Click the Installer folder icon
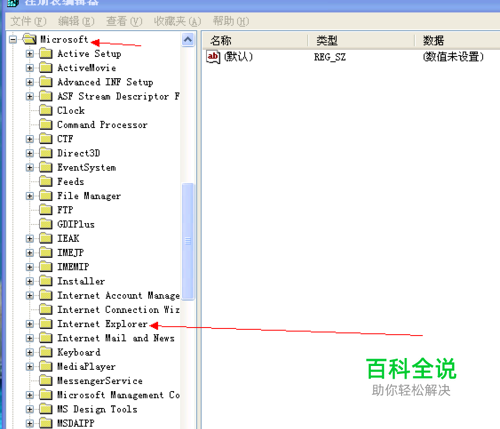The height and width of the screenshot is (429, 500). point(46,281)
